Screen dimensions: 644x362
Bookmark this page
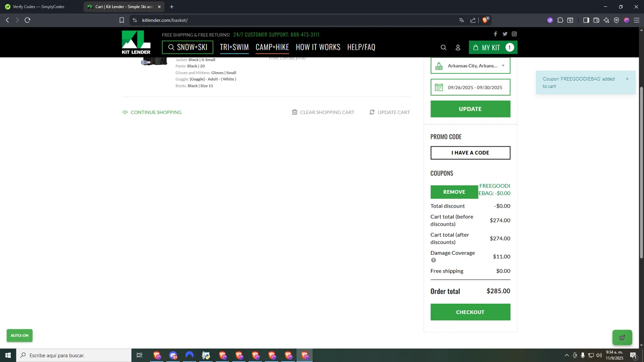122,20
